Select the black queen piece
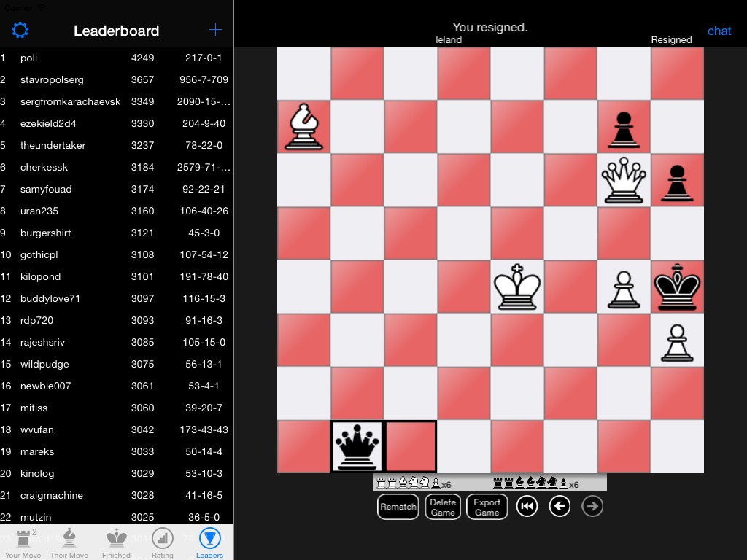 click(357, 447)
